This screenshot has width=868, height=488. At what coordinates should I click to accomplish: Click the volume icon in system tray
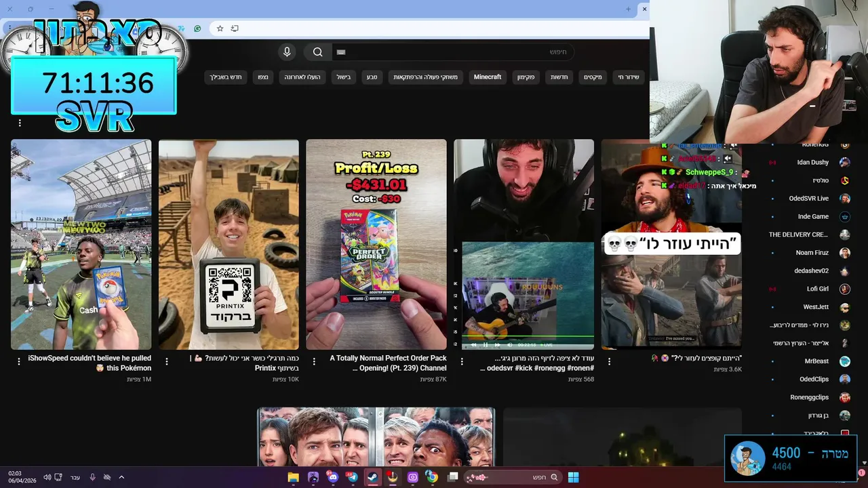47,477
